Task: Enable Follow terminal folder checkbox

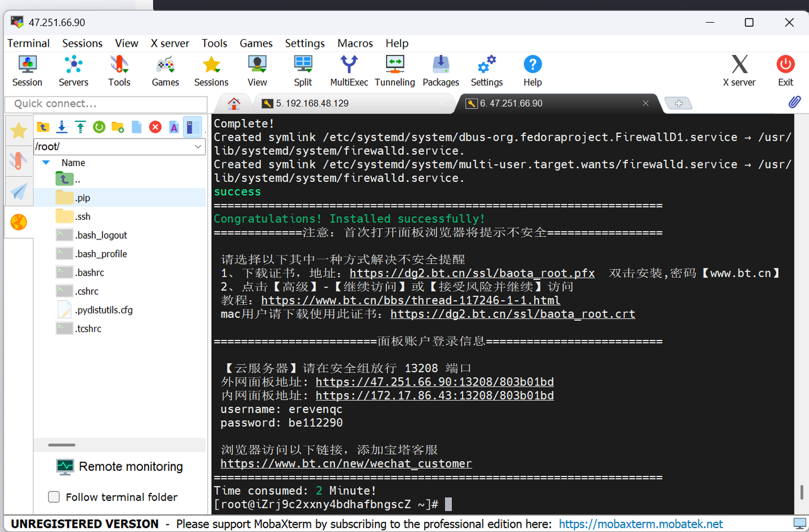Action: point(54,497)
